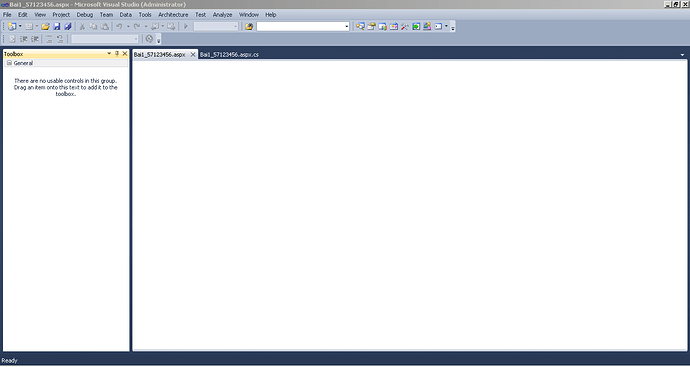Click the Start Page toolbar icon
This screenshot has height=367, width=690.
(416, 26)
